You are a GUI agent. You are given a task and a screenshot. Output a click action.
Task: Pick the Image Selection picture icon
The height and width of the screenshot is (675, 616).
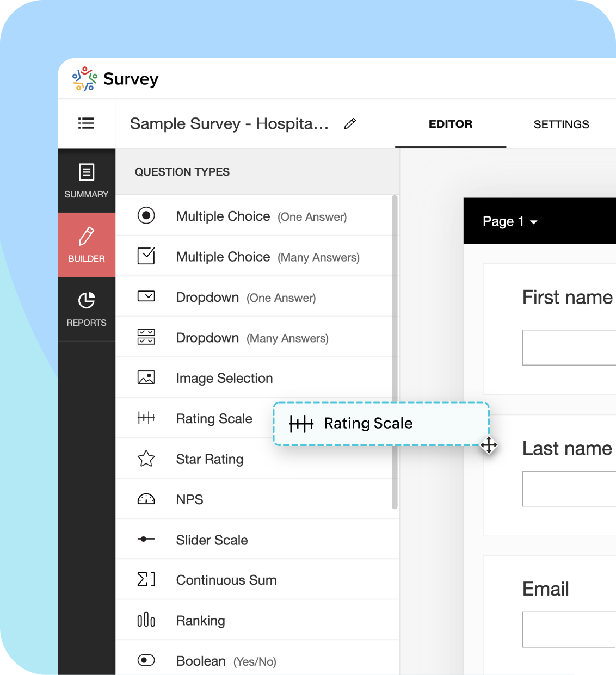coord(146,378)
